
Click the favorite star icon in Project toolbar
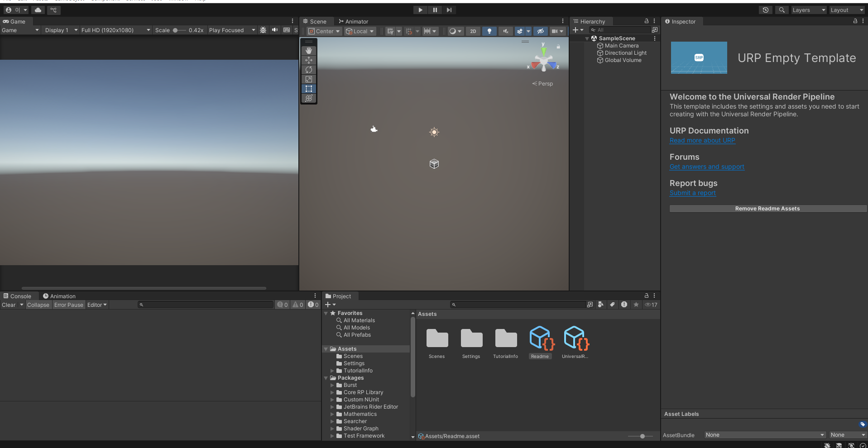coord(636,305)
